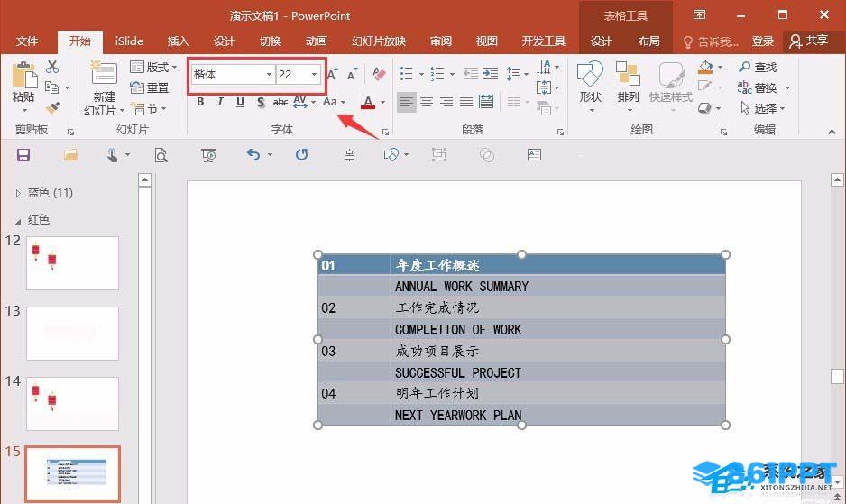The height and width of the screenshot is (504, 846).
Task: Decrease font size with small A icon
Action: point(352,74)
